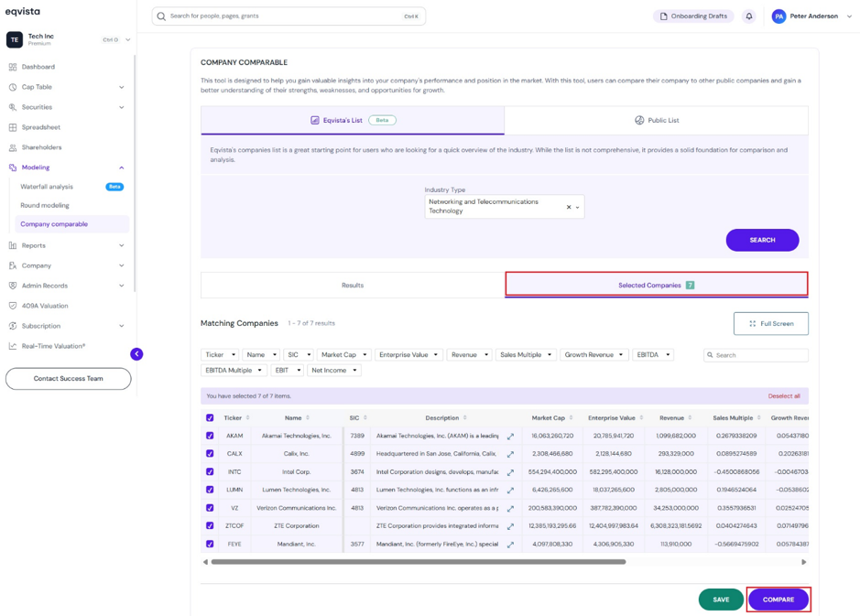
Task: Expand FEYE description with arrow icon
Action: click(x=510, y=545)
